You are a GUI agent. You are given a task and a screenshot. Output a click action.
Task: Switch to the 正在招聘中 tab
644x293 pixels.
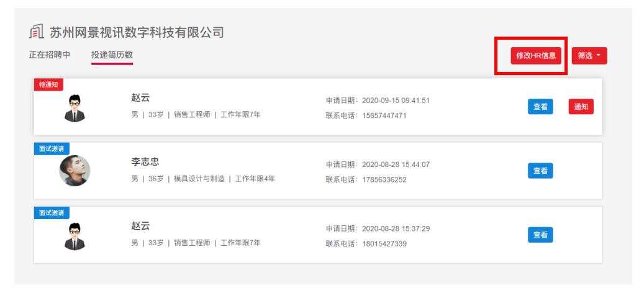(x=49, y=55)
